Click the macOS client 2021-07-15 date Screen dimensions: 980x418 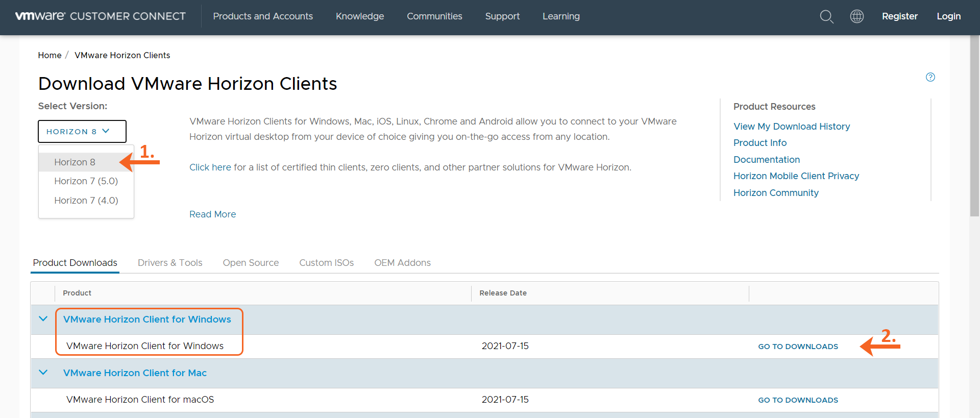point(505,400)
